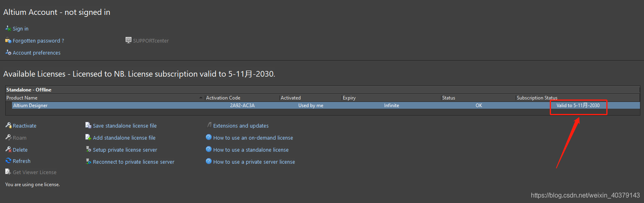Click Extensions and updates icon
644x203 pixels.
(x=209, y=125)
